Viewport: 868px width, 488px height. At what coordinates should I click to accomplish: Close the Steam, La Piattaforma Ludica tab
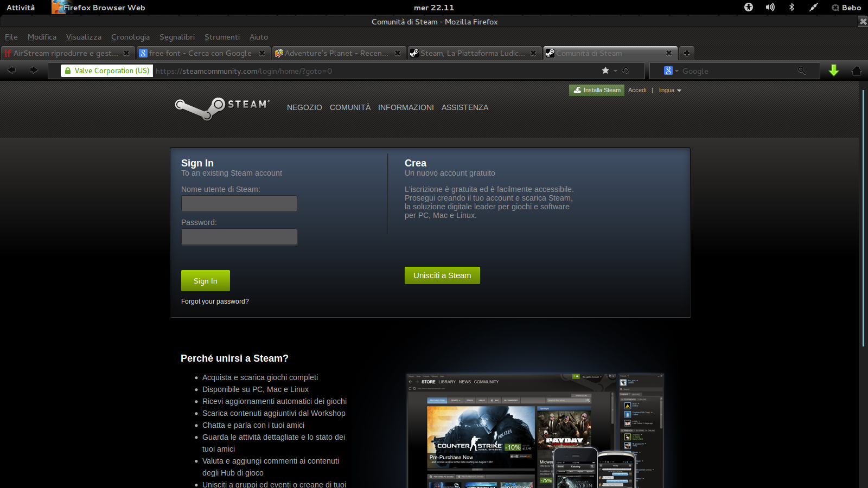533,53
